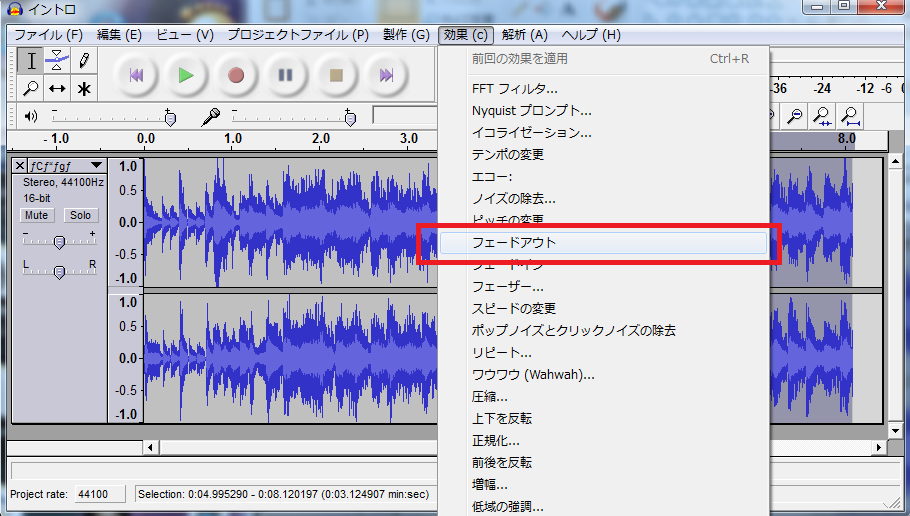
Task: Choose 上下を反転 effect
Action: tap(604, 419)
